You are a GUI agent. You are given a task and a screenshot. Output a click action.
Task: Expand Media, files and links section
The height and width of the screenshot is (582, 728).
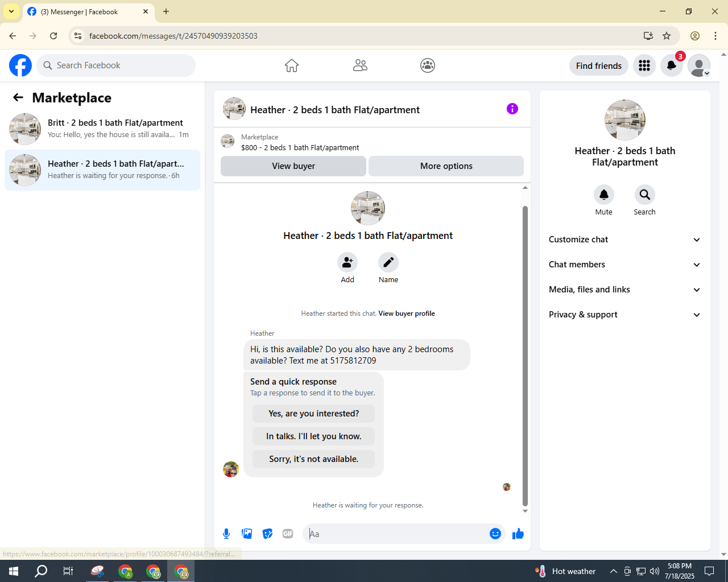coord(624,290)
